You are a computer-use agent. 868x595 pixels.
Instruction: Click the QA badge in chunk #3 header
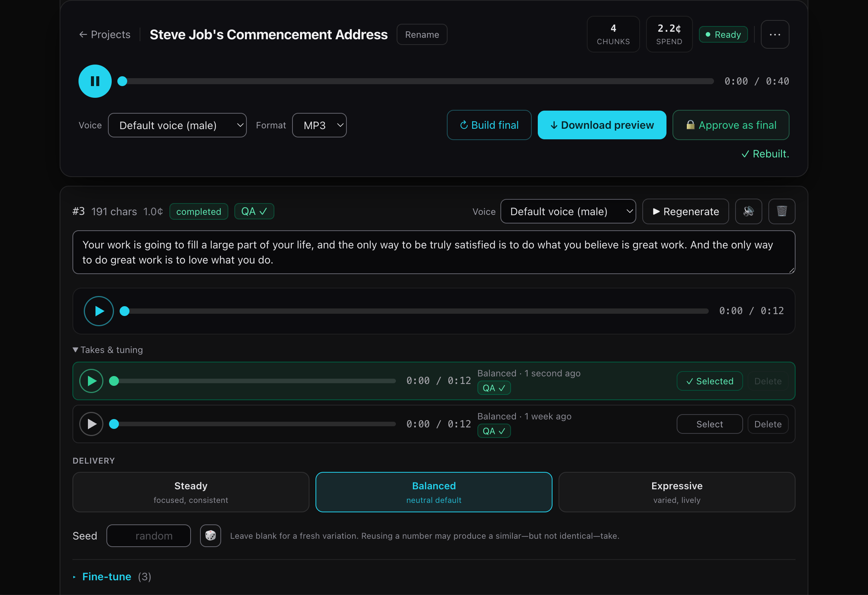(x=254, y=211)
